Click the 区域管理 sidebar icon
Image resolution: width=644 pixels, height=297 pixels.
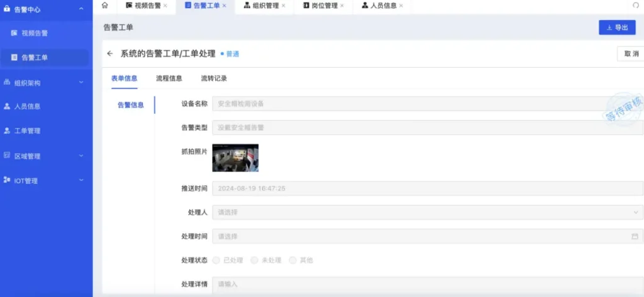[x=6, y=156]
